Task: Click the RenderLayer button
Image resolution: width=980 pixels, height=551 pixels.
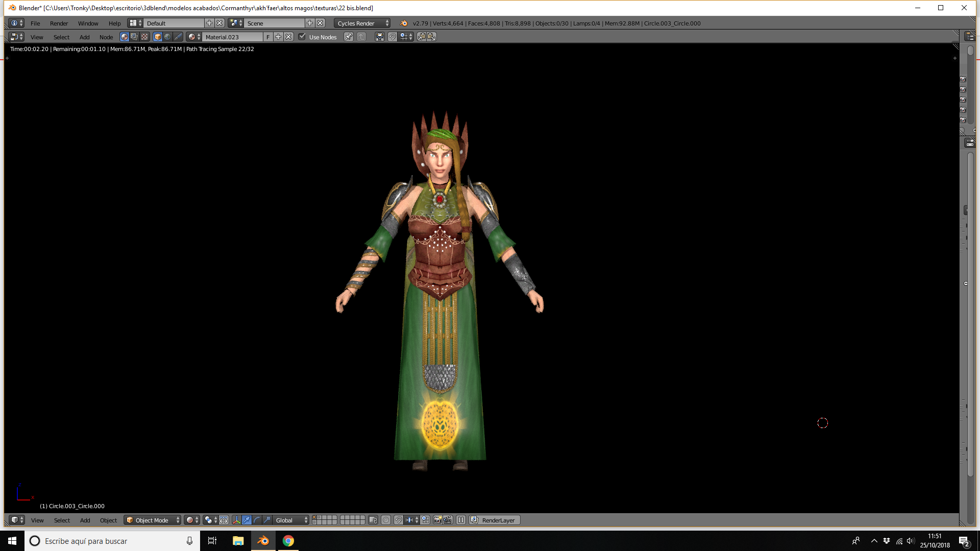Action: tap(494, 520)
